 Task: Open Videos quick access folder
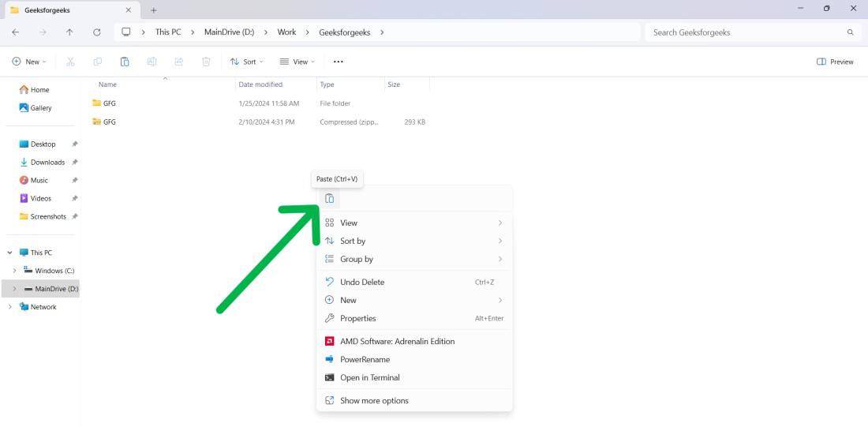coord(40,198)
